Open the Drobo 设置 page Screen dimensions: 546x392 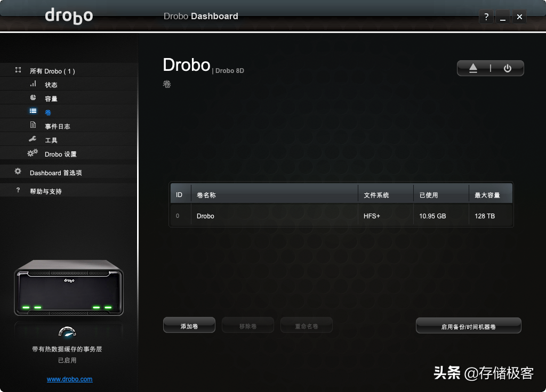point(61,154)
